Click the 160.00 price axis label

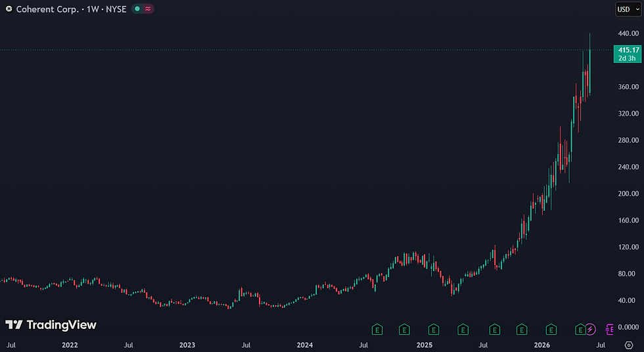[628, 220]
